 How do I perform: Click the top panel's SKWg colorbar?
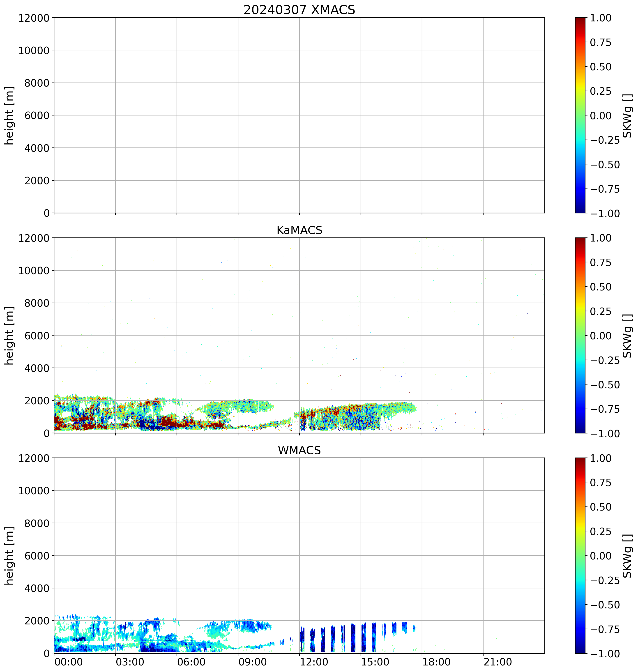[580, 115]
